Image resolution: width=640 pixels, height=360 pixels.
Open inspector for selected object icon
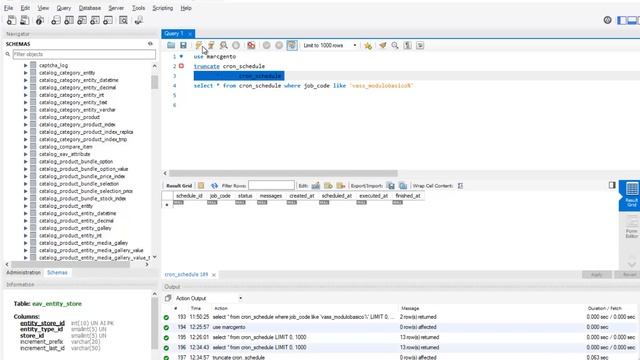click(x=40, y=20)
